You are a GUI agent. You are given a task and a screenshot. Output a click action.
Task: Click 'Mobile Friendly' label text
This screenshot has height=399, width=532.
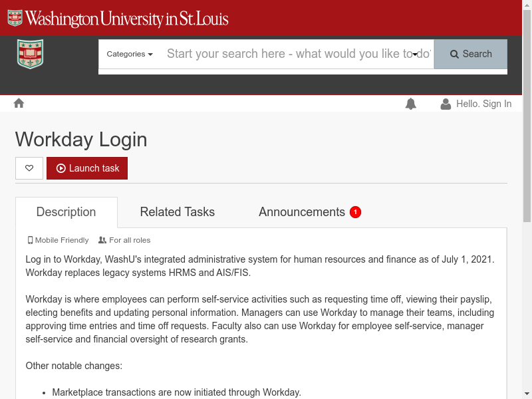[62, 240]
